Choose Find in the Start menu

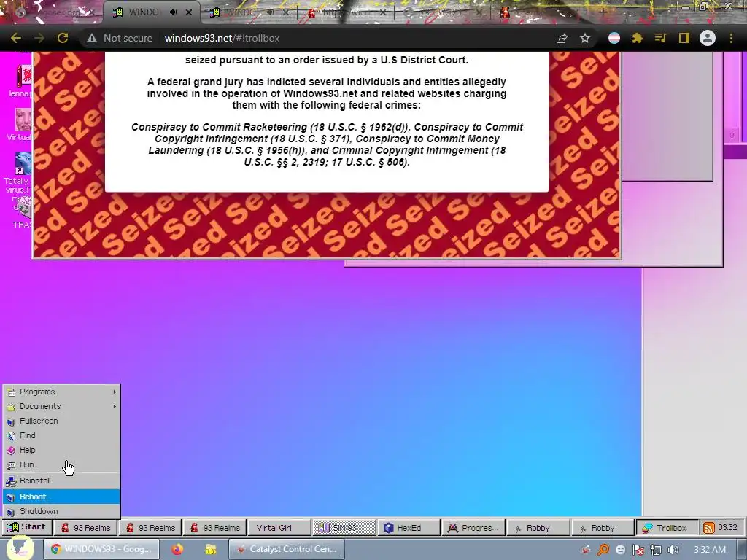[61, 435]
